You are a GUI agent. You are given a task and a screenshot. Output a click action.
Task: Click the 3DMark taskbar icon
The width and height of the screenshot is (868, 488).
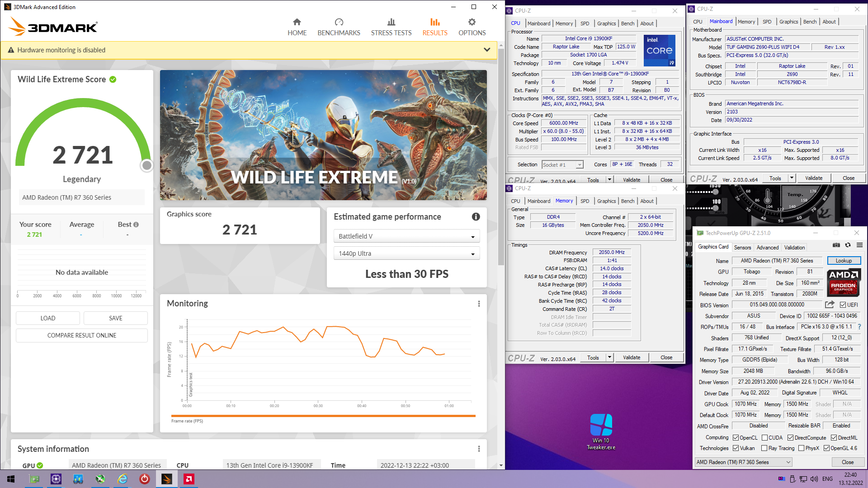coord(167,479)
